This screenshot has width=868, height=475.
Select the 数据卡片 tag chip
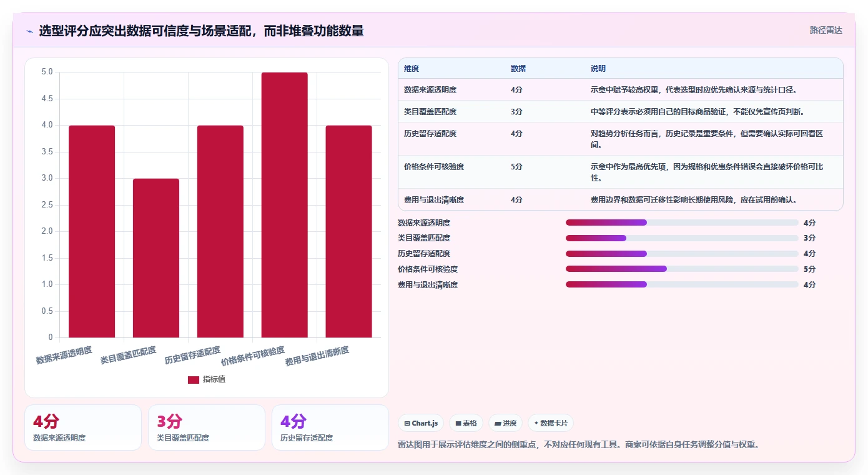[x=550, y=423]
